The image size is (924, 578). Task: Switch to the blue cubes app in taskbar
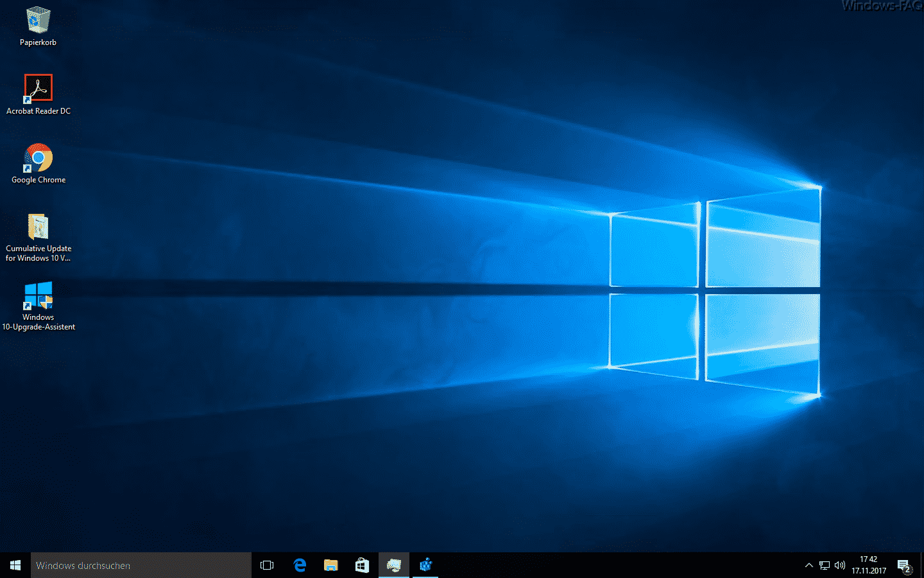[425, 565]
